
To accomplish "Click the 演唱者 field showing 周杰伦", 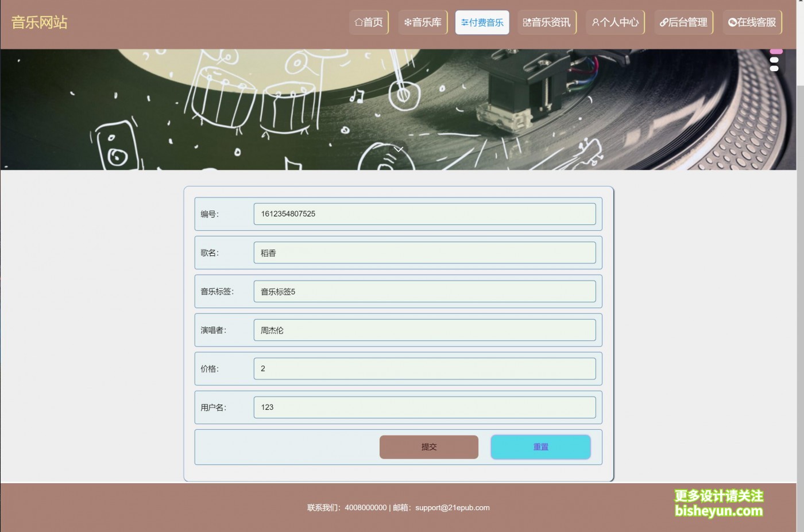I will pyautogui.click(x=424, y=330).
